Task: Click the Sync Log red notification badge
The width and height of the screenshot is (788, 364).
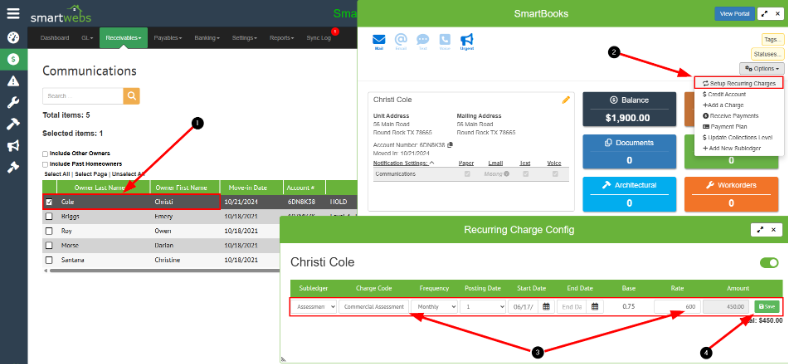Action: (335, 32)
